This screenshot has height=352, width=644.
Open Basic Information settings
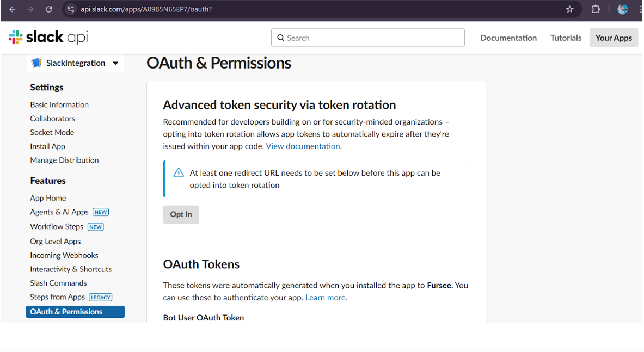[59, 104]
